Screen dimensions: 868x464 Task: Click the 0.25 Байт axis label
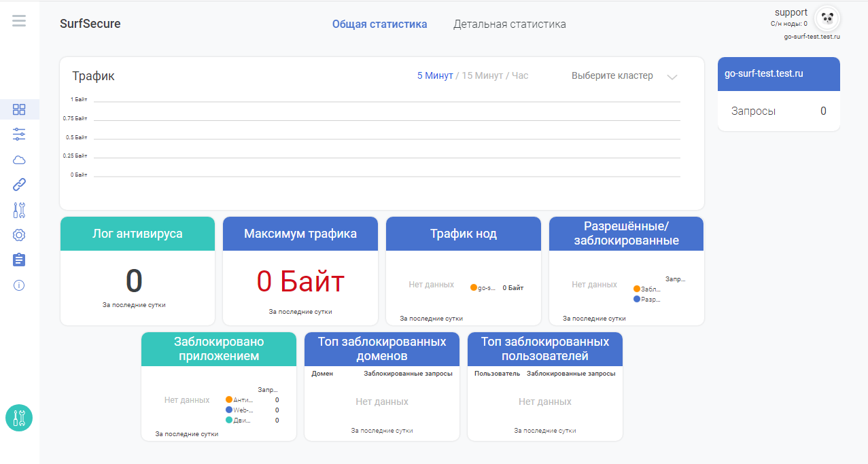pyautogui.click(x=75, y=156)
